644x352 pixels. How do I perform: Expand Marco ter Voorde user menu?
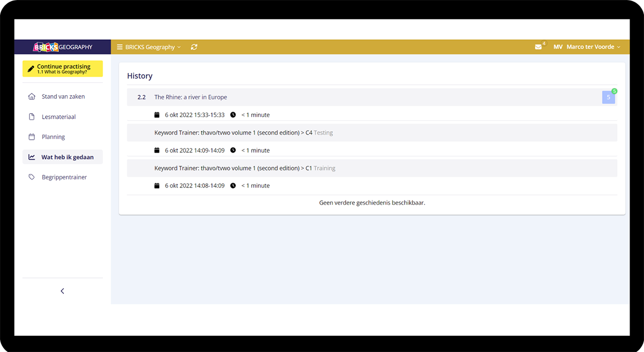(x=593, y=47)
